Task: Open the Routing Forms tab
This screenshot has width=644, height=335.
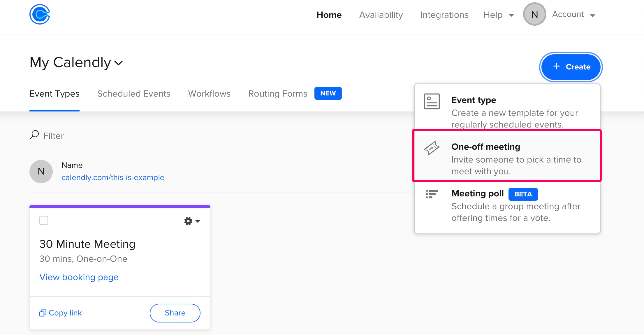Action: click(x=278, y=94)
